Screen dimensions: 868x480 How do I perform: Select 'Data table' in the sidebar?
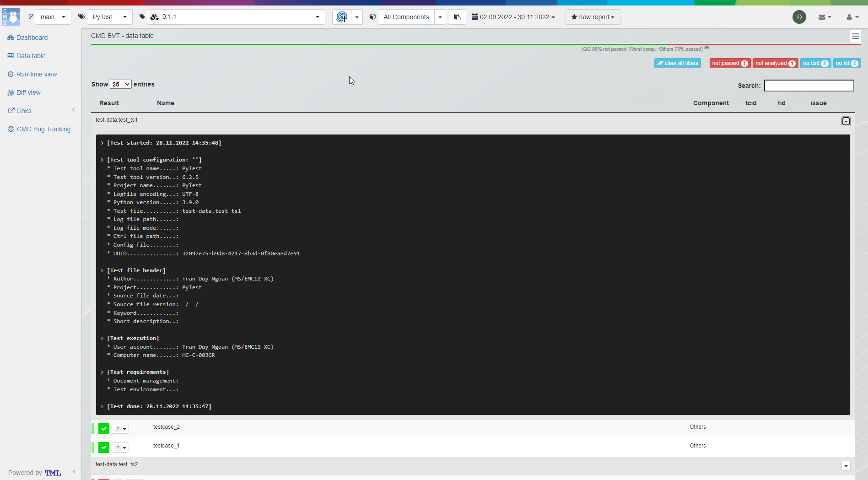click(x=30, y=55)
